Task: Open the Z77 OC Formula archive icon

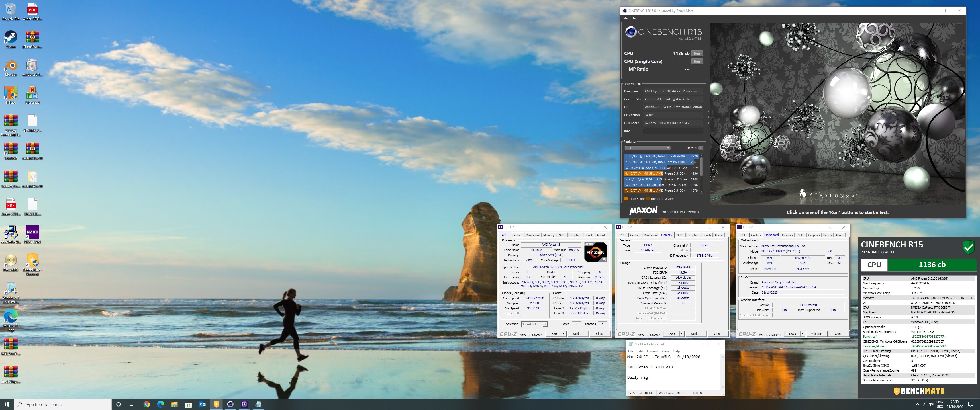Action: pyautogui.click(x=11, y=125)
